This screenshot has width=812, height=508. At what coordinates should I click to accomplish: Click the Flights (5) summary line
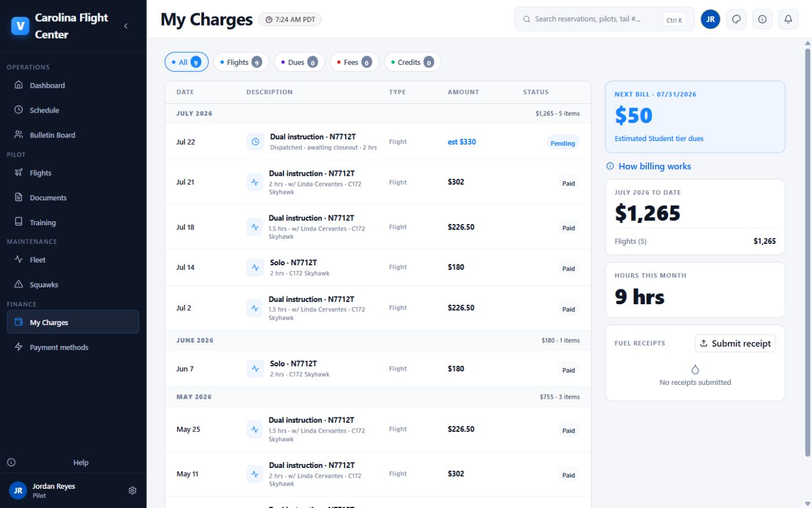coord(695,241)
